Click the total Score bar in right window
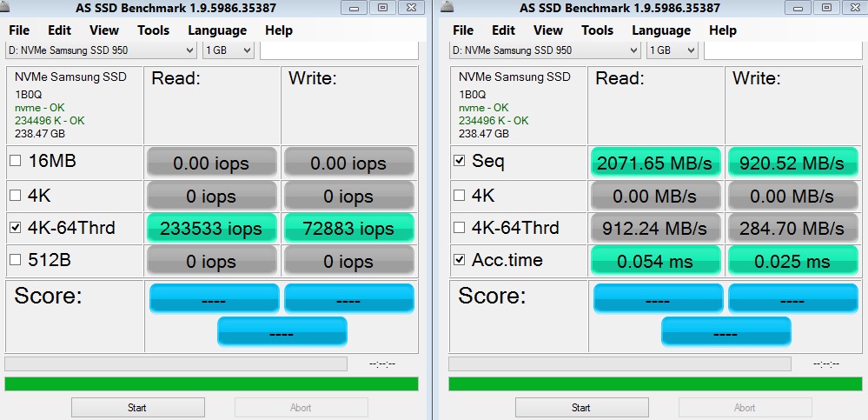Image resolution: width=868 pixels, height=420 pixels. click(x=726, y=331)
